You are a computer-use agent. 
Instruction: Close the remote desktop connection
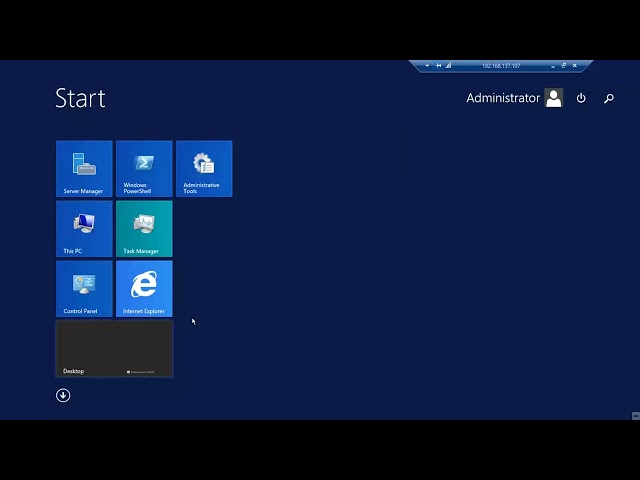[575, 65]
